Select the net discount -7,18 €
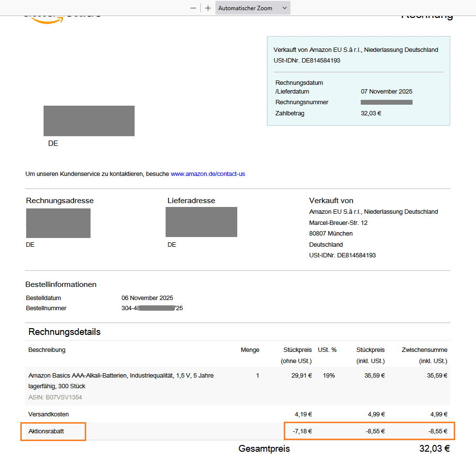 [x=302, y=431]
